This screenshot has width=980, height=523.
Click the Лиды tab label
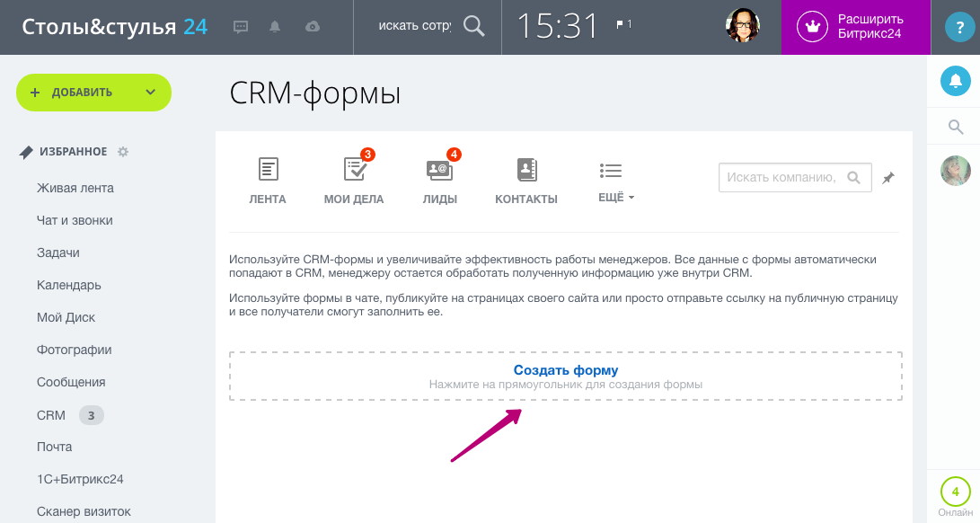(440, 199)
